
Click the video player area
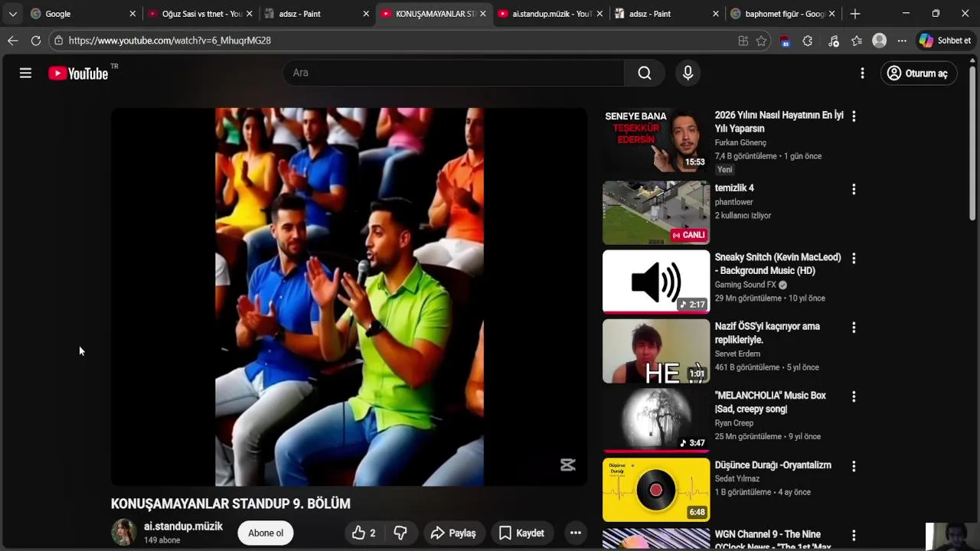coord(349,297)
